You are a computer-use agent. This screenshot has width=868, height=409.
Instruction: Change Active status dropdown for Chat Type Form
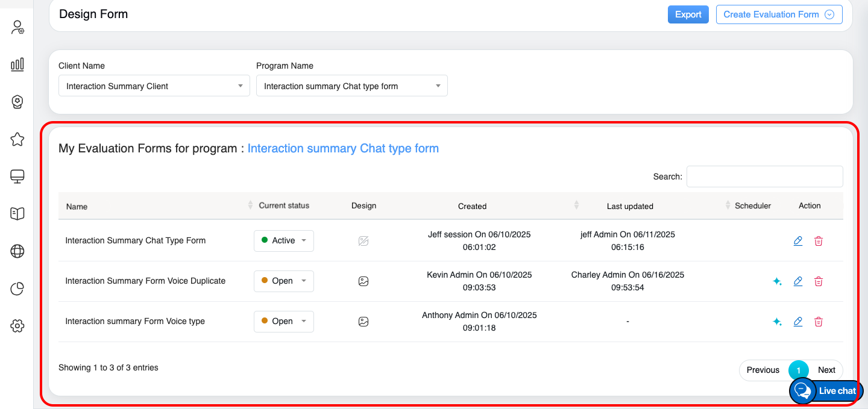coord(284,241)
